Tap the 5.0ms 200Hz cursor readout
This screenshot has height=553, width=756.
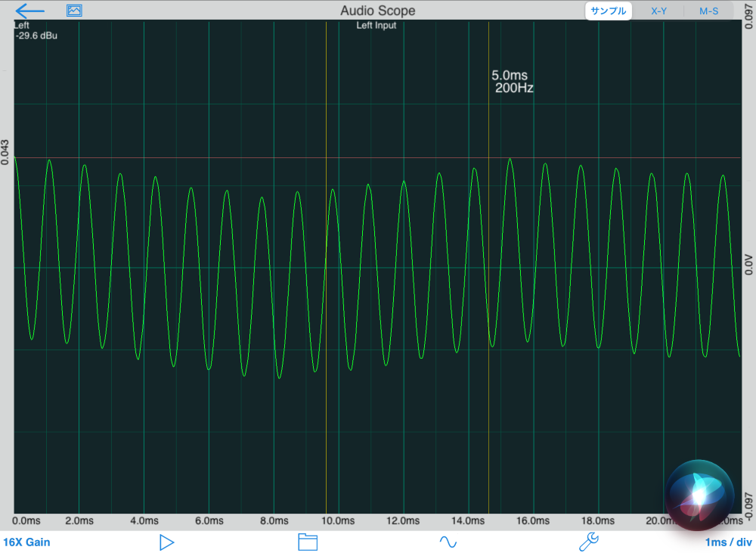pos(513,82)
